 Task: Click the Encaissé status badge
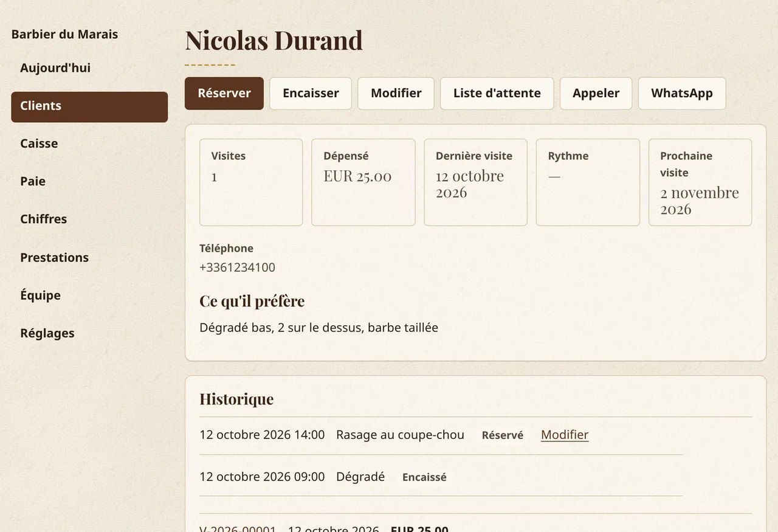click(x=424, y=477)
